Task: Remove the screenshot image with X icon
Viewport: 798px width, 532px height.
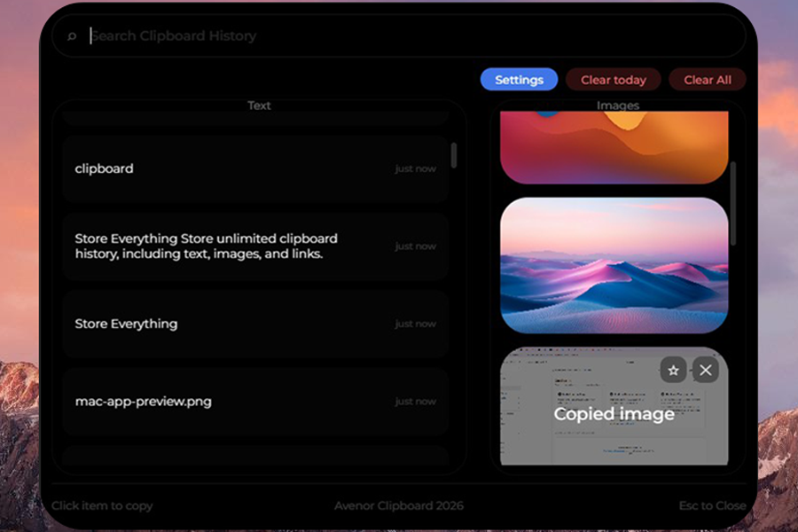Action: [x=705, y=370]
